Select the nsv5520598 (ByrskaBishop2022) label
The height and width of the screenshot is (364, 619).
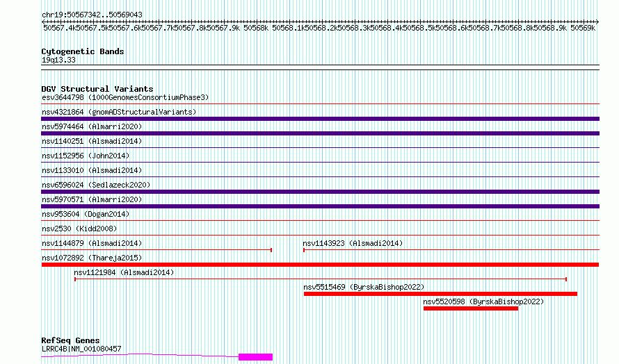coord(483,301)
